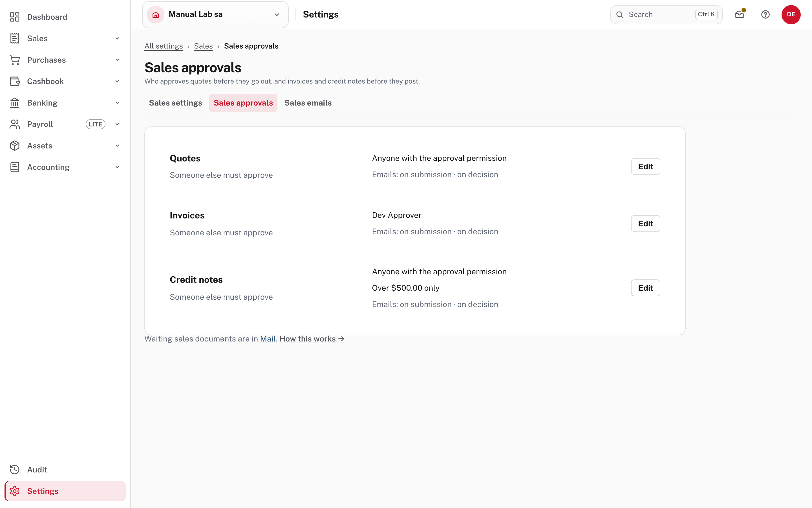Expand the Payroll menu chevron
The width and height of the screenshot is (812, 508).
[117, 124]
